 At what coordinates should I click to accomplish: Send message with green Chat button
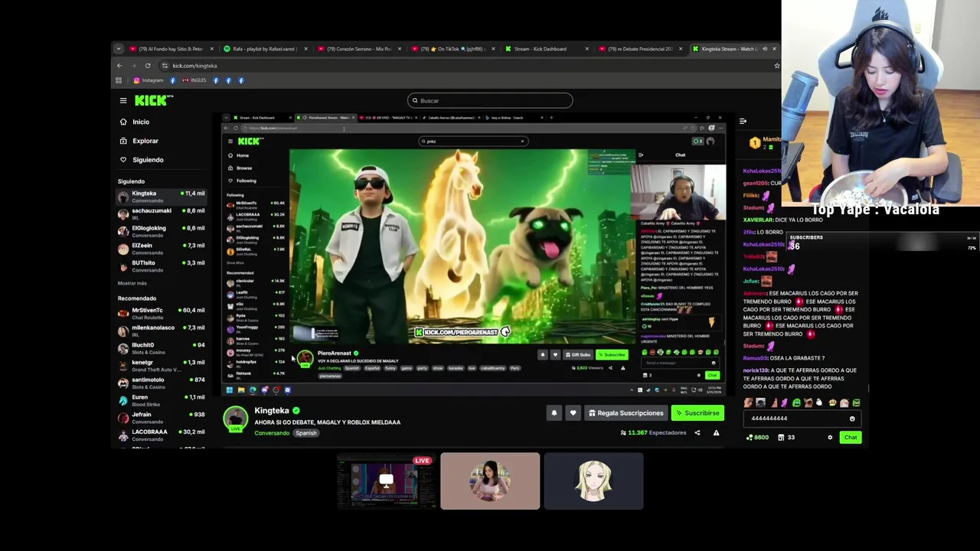851,438
